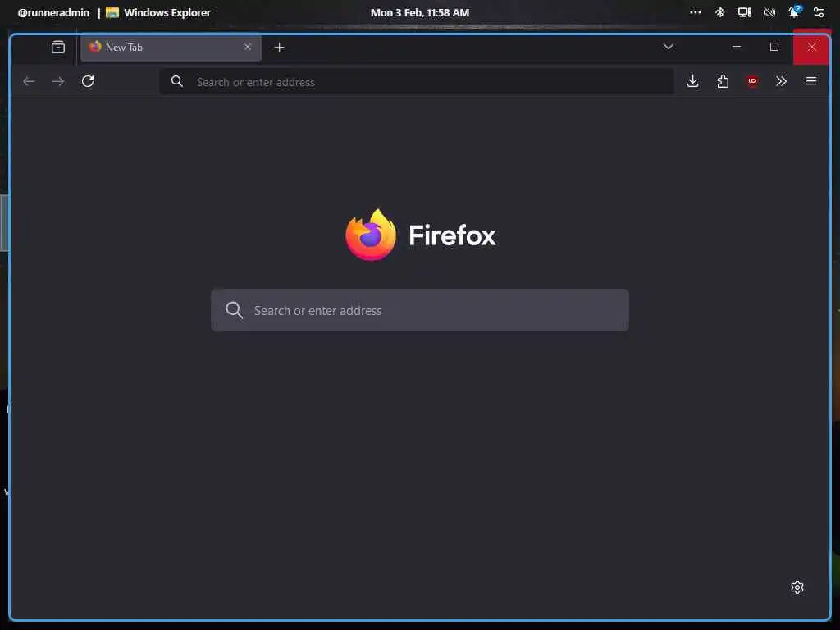Reload the current page
This screenshot has width=840, height=630.
(x=88, y=81)
